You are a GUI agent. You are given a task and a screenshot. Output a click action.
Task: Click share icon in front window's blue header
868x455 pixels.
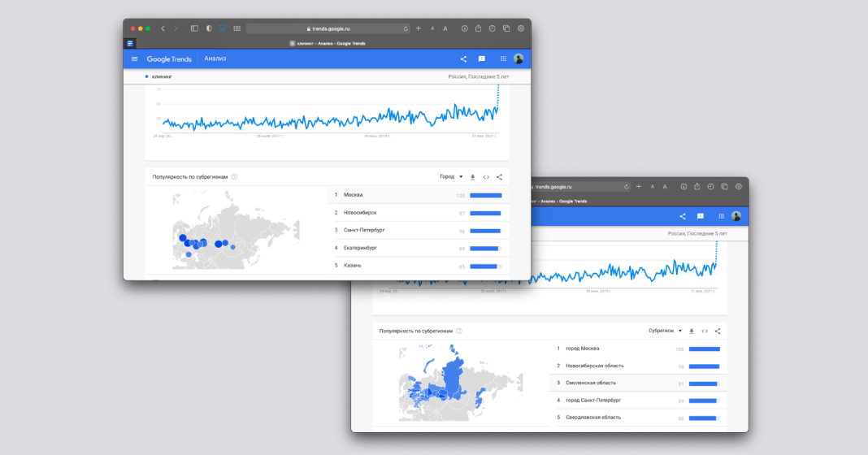463,59
